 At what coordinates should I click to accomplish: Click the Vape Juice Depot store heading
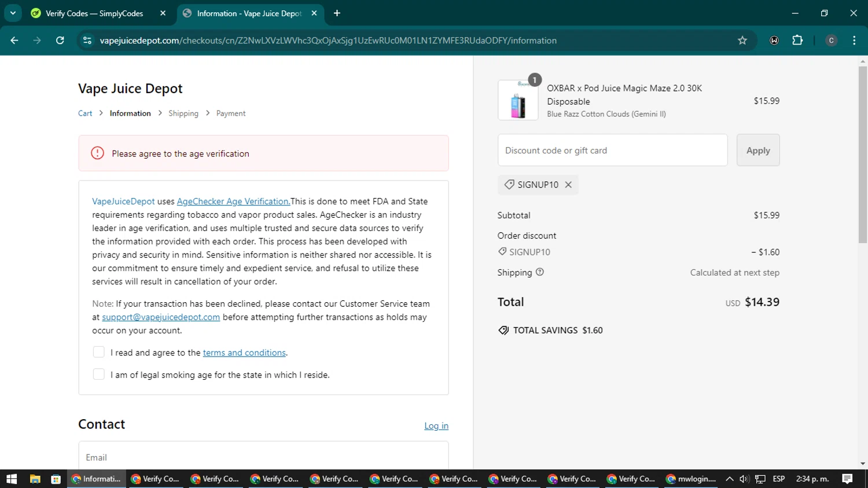tap(130, 89)
